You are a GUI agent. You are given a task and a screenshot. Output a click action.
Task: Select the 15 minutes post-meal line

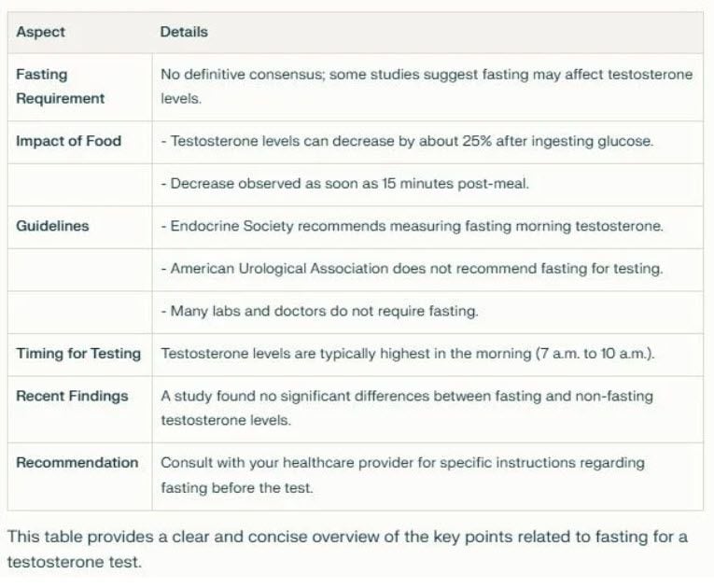[x=344, y=184]
